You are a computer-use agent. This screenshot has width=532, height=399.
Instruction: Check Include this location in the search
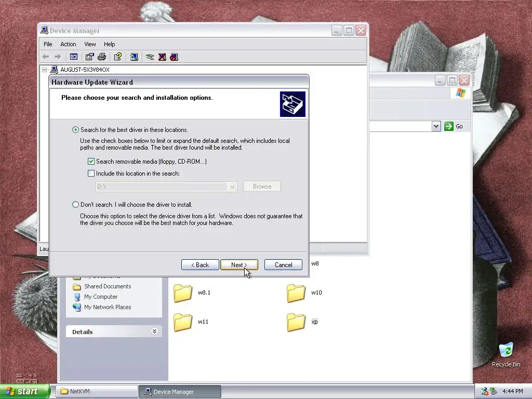click(91, 174)
